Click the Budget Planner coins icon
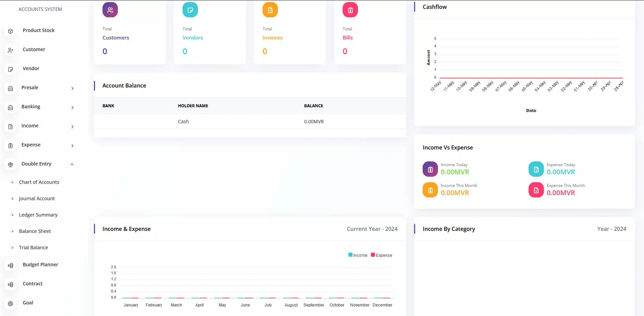The width and height of the screenshot is (644, 316). coord(11,266)
